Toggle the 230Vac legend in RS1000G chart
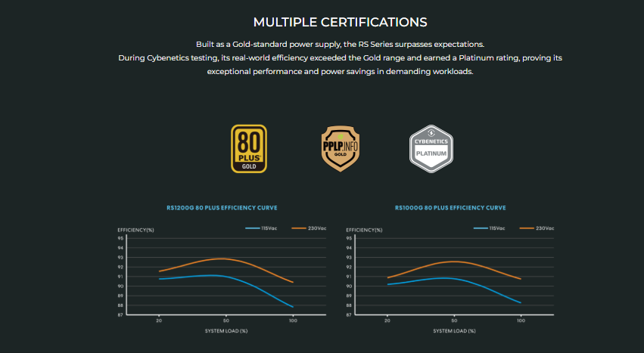 pos(545,228)
